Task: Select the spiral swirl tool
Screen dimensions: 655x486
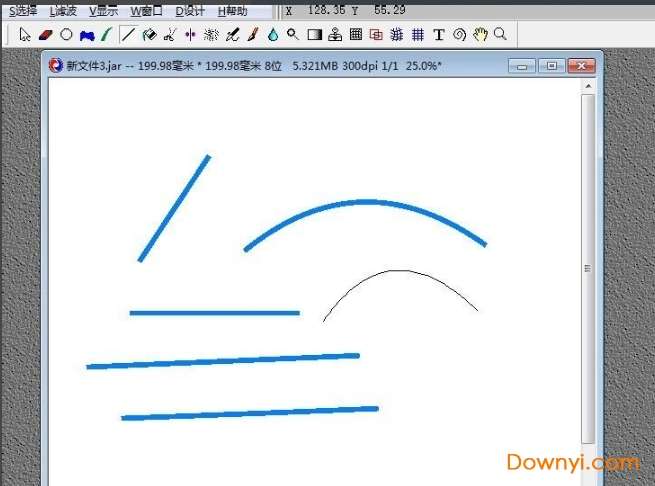Action: pyautogui.click(x=459, y=35)
